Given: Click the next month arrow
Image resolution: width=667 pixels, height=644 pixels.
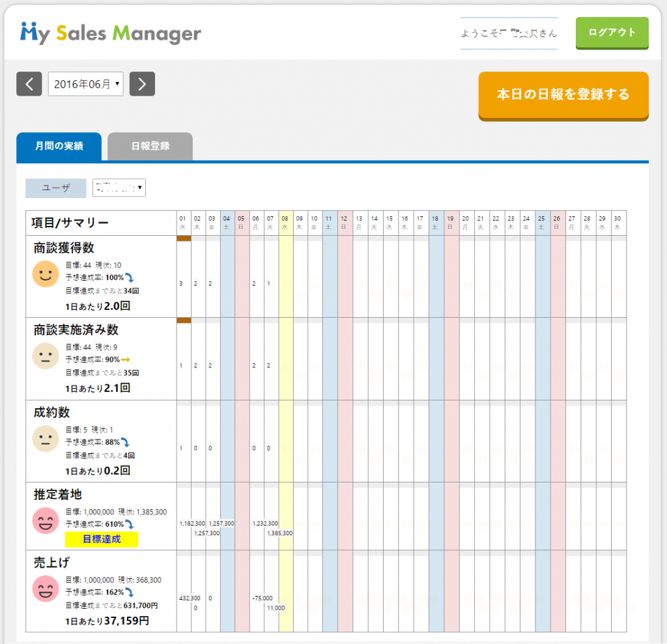Looking at the screenshot, I should [x=142, y=83].
